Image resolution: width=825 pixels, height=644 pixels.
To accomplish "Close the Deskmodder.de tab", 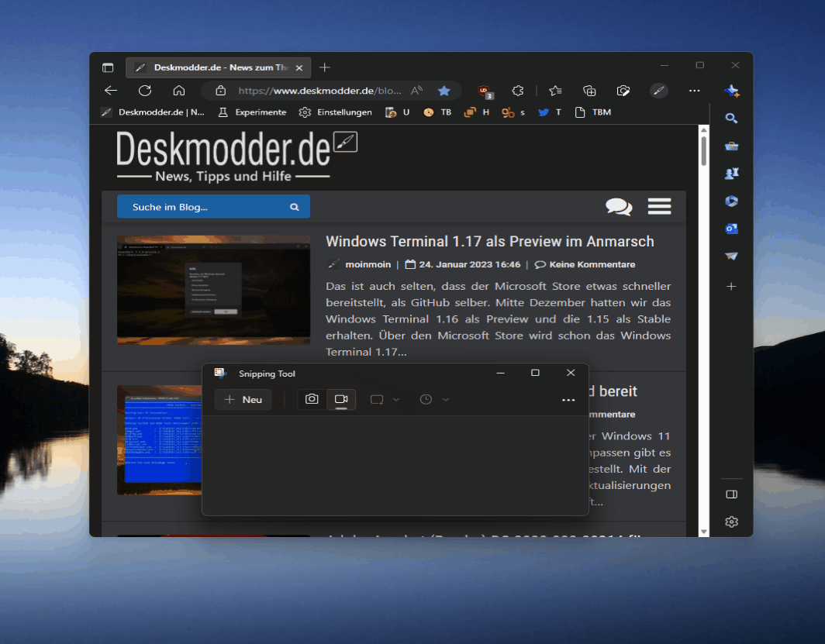I will (299, 68).
